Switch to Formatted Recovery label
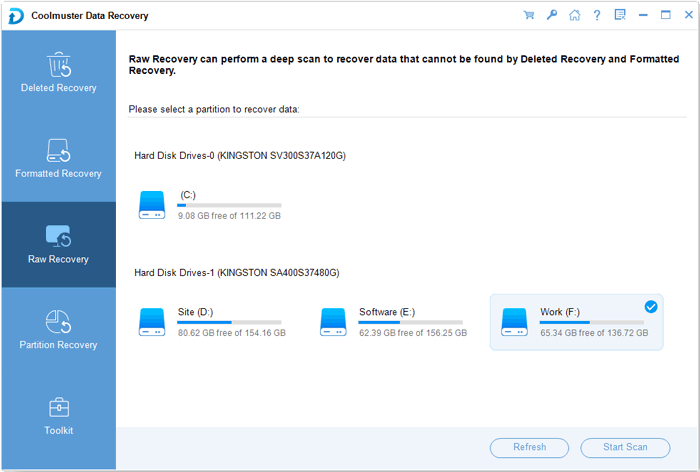The height and width of the screenshot is (472, 700). click(58, 174)
